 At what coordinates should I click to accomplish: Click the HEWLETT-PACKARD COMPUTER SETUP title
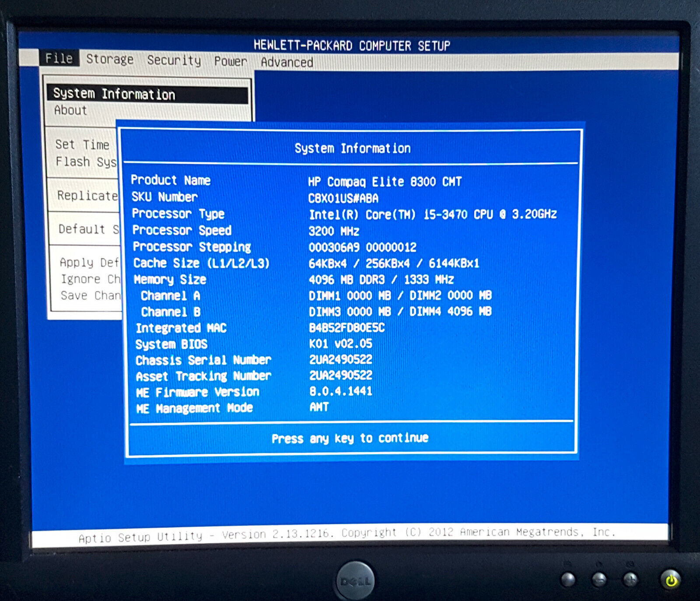click(352, 46)
